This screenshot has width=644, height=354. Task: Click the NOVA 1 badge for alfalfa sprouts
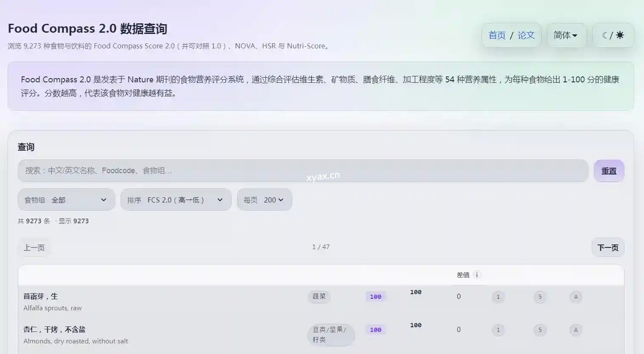(x=498, y=297)
